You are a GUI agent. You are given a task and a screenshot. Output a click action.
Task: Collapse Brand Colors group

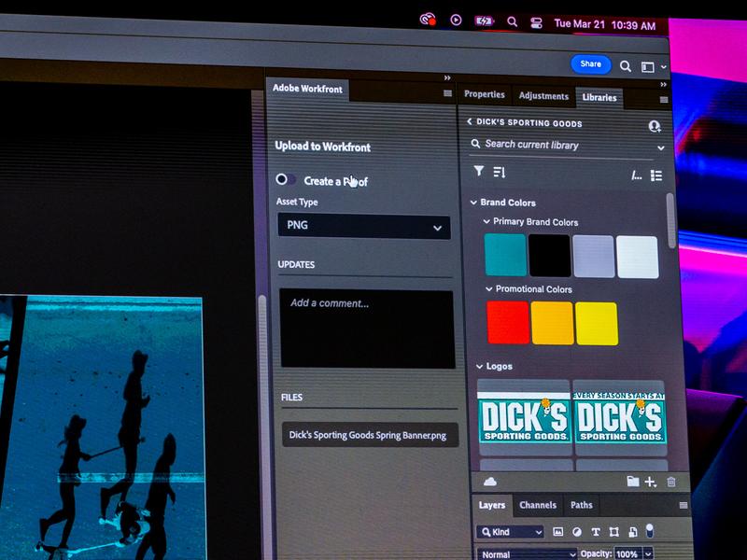pyautogui.click(x=473, y=203)
